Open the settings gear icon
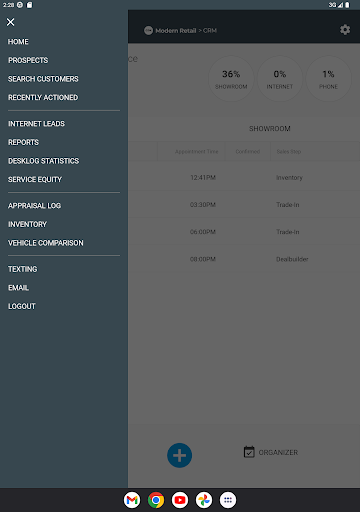This screenshot has width=360, height=512. click(345, 30)
